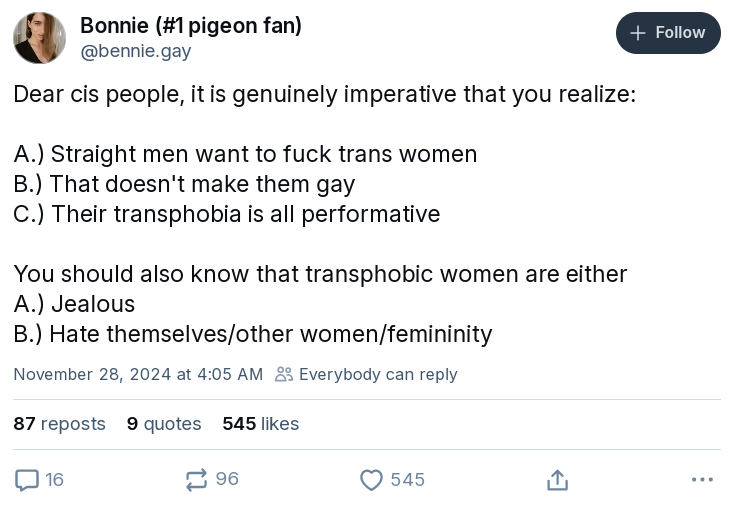Click the post text starting 'Dear cis people'
Viewport: 739px width, 508px height.
click(x=324, y=95)
